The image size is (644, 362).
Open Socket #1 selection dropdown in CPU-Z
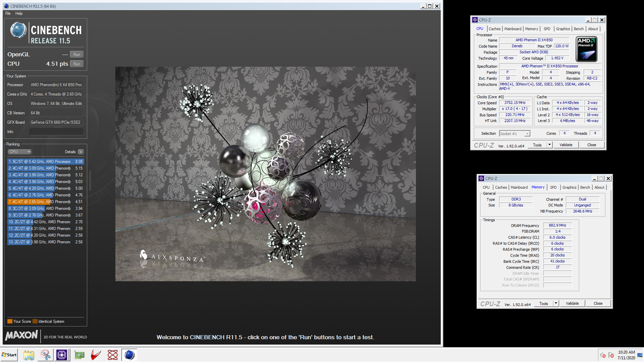[515, 134]
